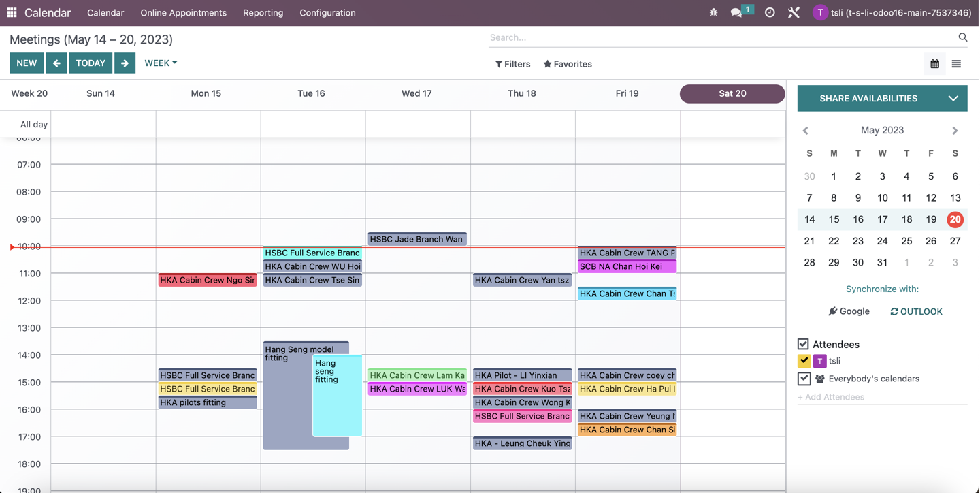Open the activities clock icon

770,12
